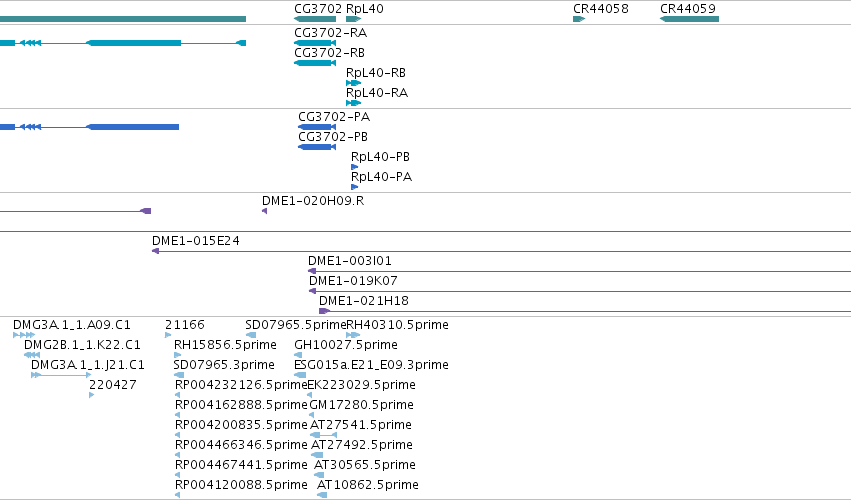Click the RP004466346.5prime label
Image resolution: width=851 pixels, height=500 pixels.
242,445
